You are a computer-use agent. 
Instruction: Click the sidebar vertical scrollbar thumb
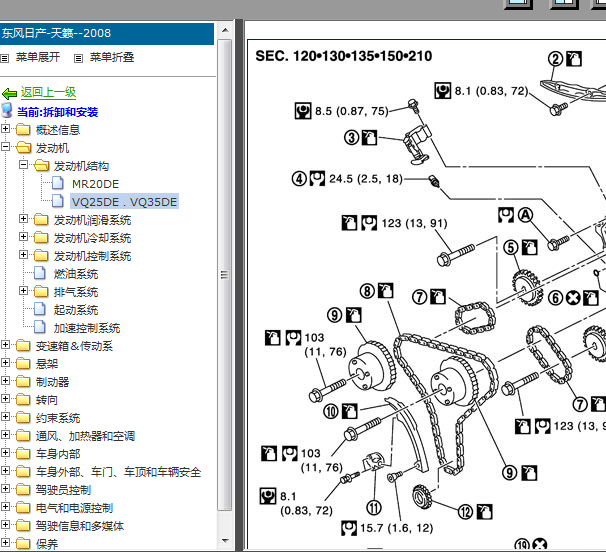225,274
